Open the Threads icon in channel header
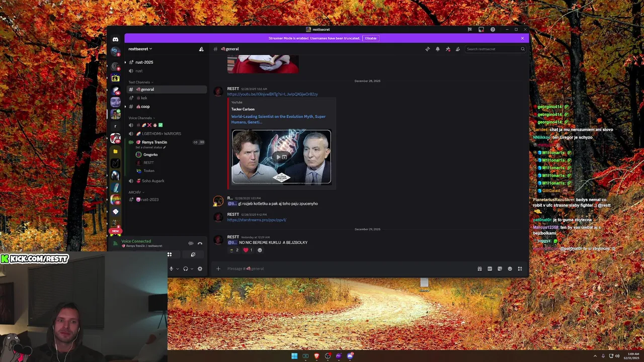This screenshot has height=362, width=644. coord(427,49)
